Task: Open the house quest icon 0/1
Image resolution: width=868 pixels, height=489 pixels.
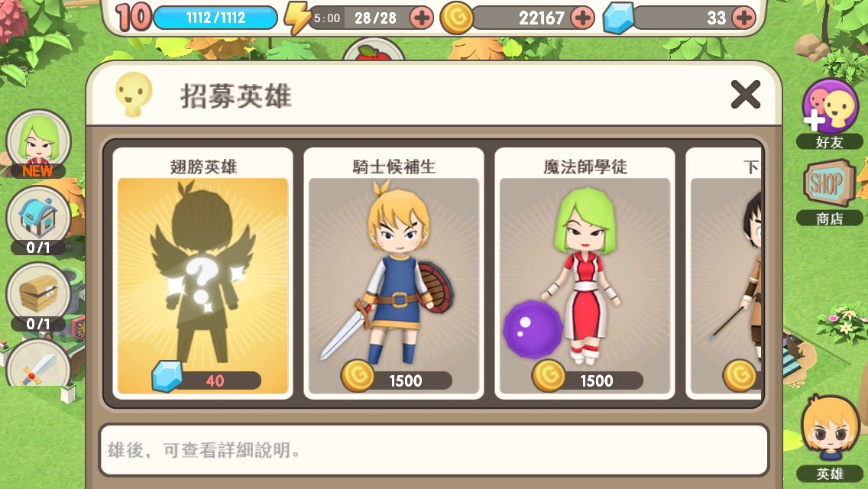Action: tap(38, 220)
